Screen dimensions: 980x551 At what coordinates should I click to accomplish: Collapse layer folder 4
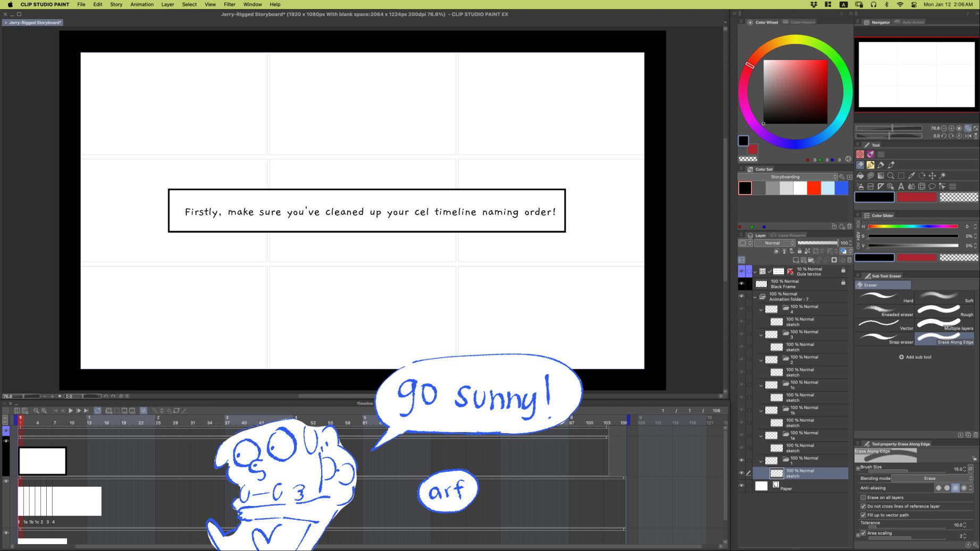(x=761, y=309)
